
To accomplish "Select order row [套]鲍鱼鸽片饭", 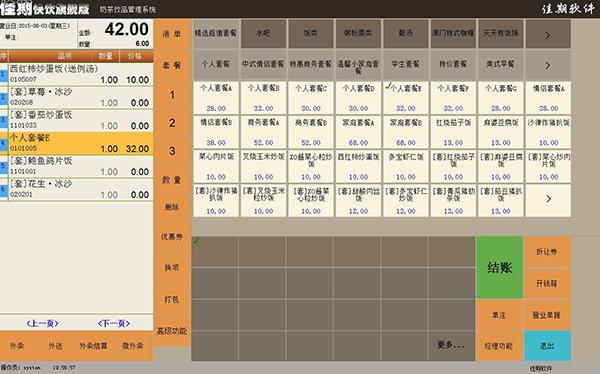I will 77,166.
